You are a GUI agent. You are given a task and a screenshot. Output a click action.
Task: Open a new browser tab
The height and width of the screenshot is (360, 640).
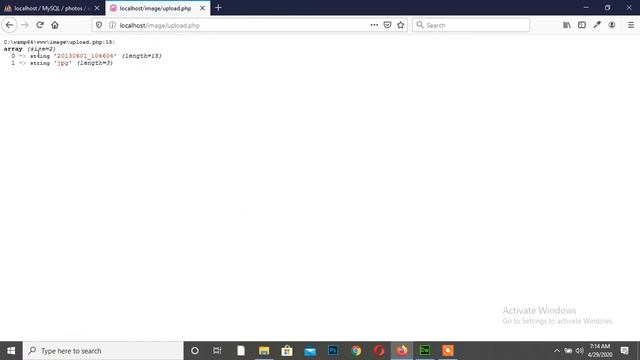coord(218,8)
